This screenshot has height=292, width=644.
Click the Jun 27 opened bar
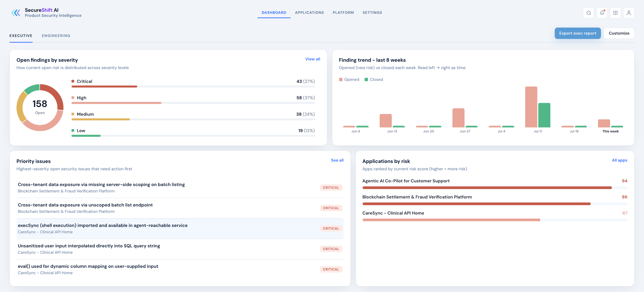click(x=458, y=118)
